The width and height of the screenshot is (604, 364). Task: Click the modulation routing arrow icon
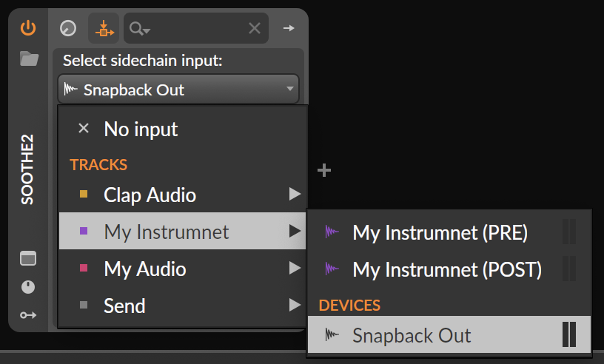click(x=28, y=315)
